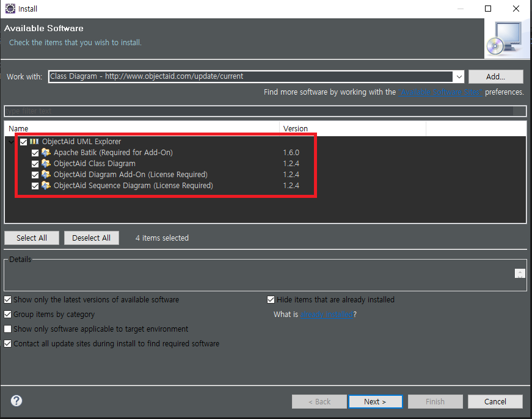Close the Install dialog window
532x419 pixels.
(516, 9)
